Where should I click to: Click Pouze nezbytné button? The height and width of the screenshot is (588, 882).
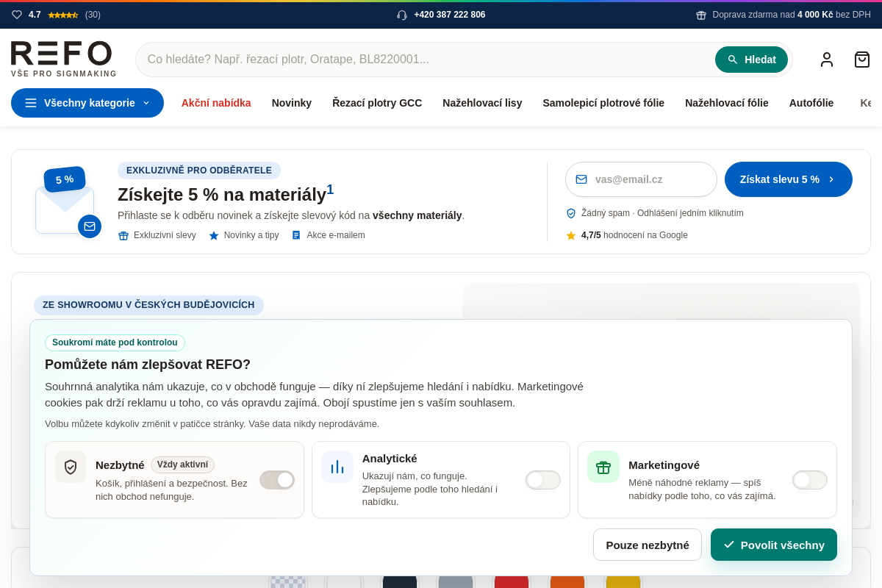click(648, 545)
